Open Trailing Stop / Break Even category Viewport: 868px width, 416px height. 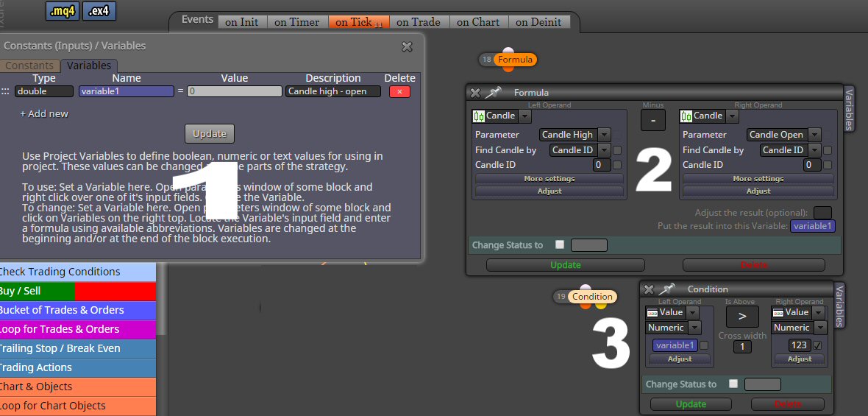tap(78, 348)
